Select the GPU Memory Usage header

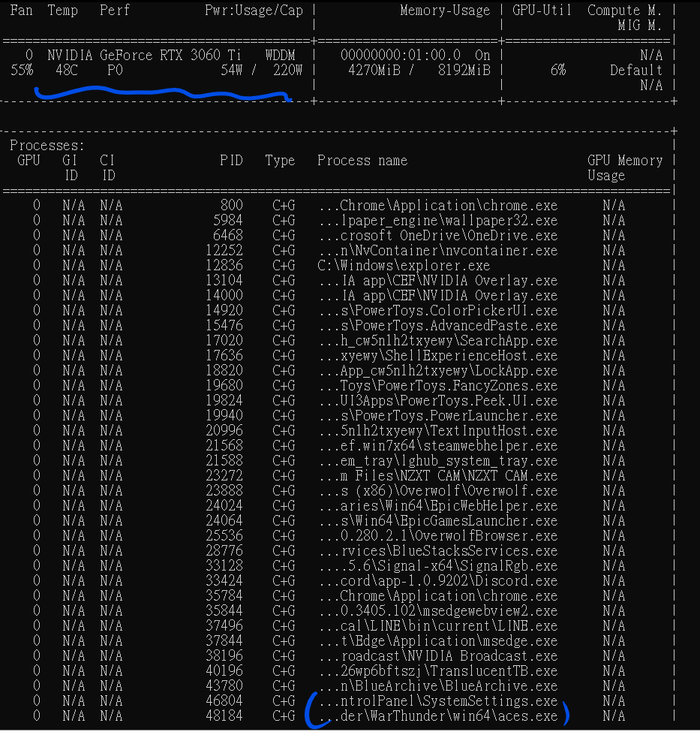coord(625,168)
